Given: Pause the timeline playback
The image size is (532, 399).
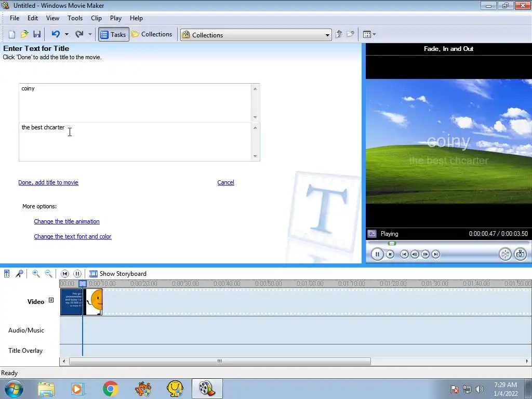Looking at the screenshot, I should (77, 273).
